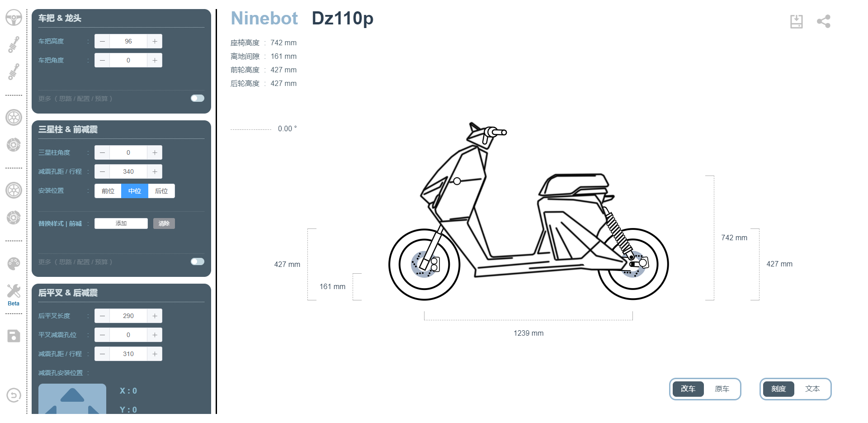Viewport: 868px width, 423px height.
Task: Click the front wheel of the scooter diagram
Action: [425, 264]
